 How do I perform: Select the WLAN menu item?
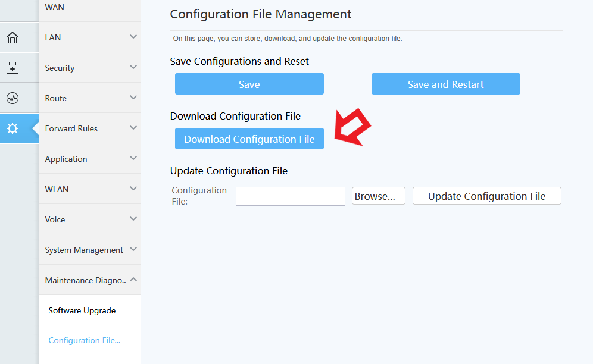pos(57,189)
